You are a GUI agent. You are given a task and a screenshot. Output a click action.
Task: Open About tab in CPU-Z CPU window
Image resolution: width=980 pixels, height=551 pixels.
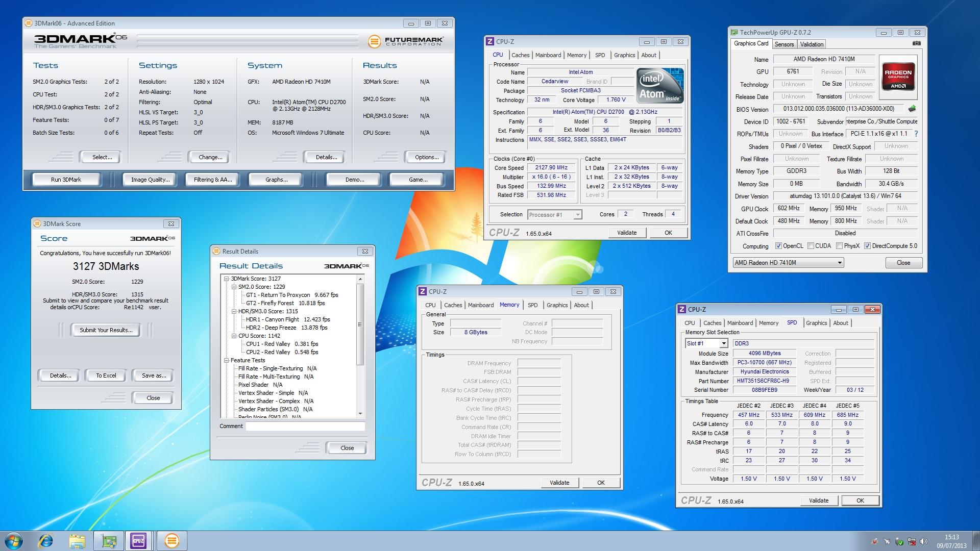click(649, 55)
